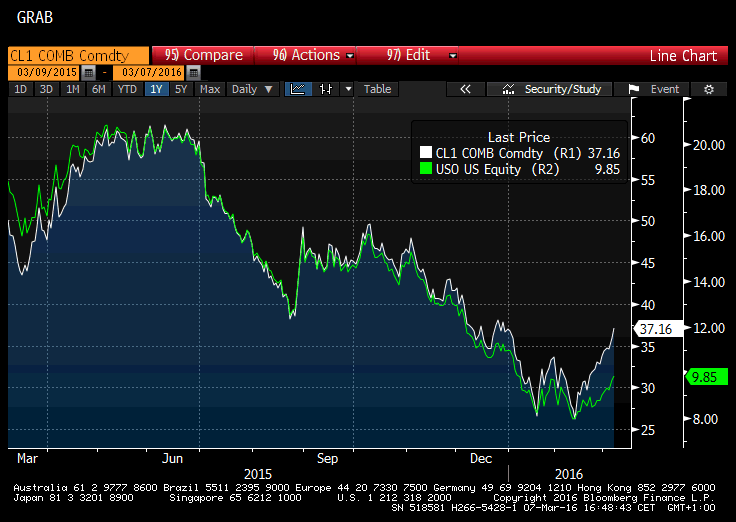This screenshot has width=736, height=522.
Task: Edit the start date 03/09/2015 field
Action: (x=44, y=72)
